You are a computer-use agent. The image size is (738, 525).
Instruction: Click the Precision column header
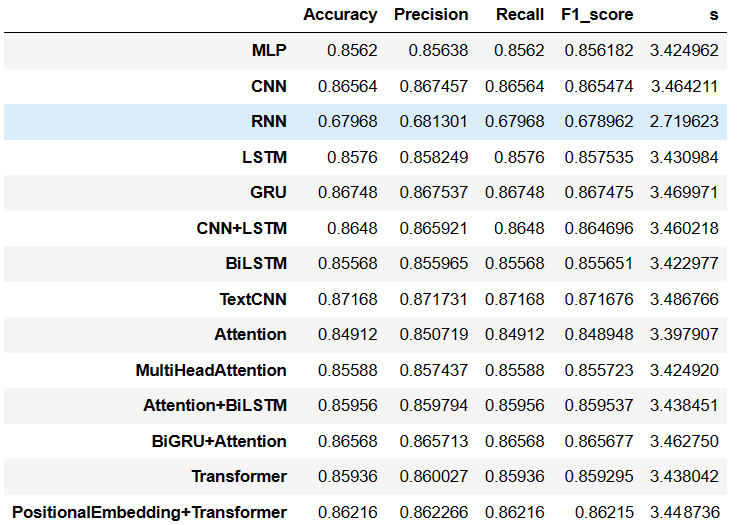431,15
